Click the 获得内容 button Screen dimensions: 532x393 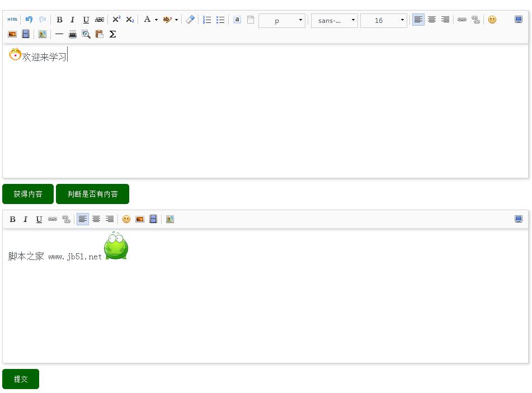(x=28, y=194)
